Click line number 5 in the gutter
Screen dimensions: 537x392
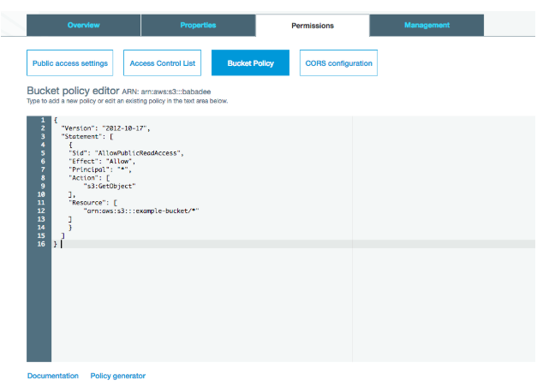tap(43, 153)
